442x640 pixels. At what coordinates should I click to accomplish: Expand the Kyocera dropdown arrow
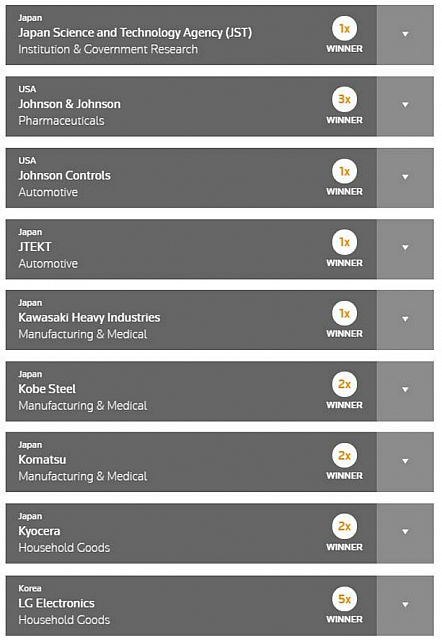(x=405, y=533)
